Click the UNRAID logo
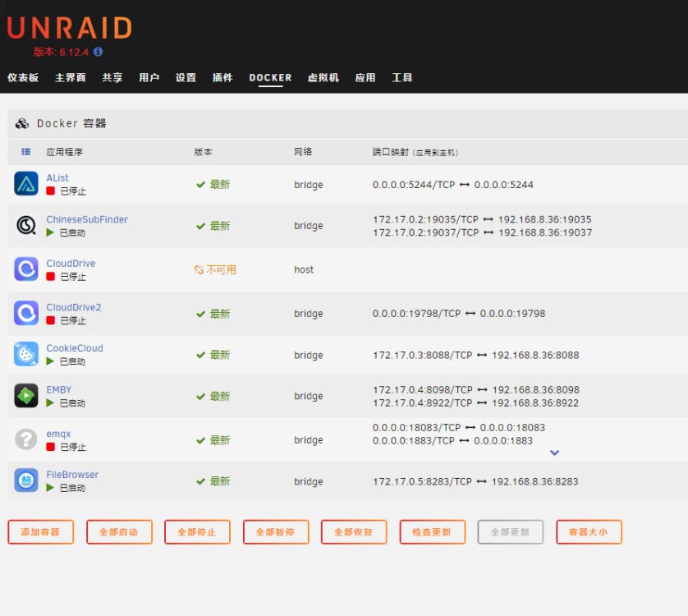Screen dimensions: 688x616 pyautogui.click(x=69, y=28)
